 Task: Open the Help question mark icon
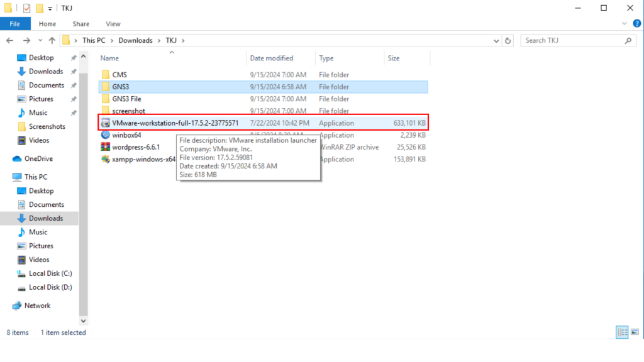(x=636, y=24)
